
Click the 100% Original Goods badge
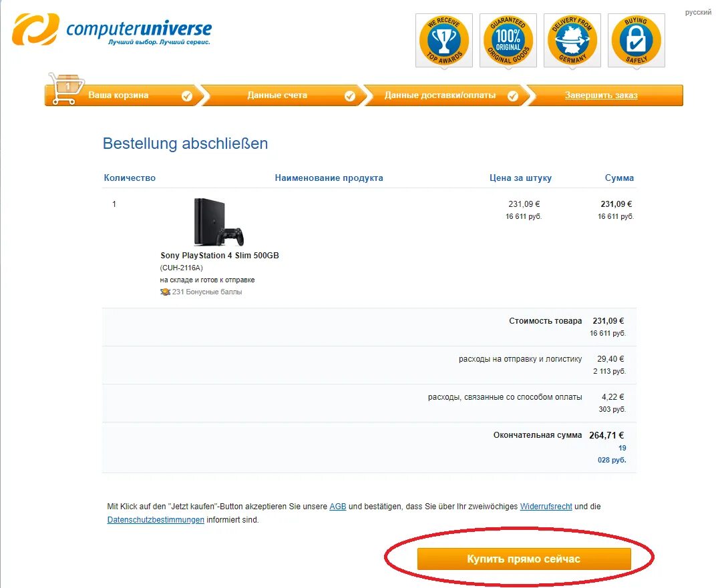(508, 41)
